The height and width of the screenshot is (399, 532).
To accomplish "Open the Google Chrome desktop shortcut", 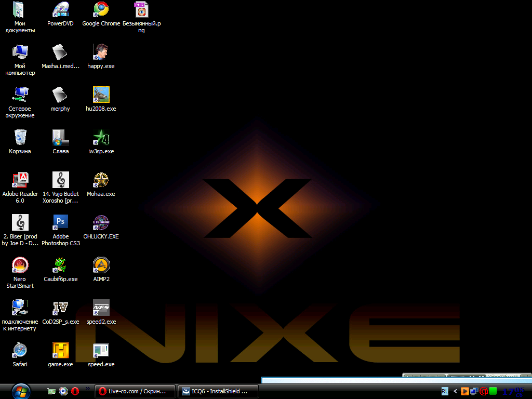I will (101, 9).
